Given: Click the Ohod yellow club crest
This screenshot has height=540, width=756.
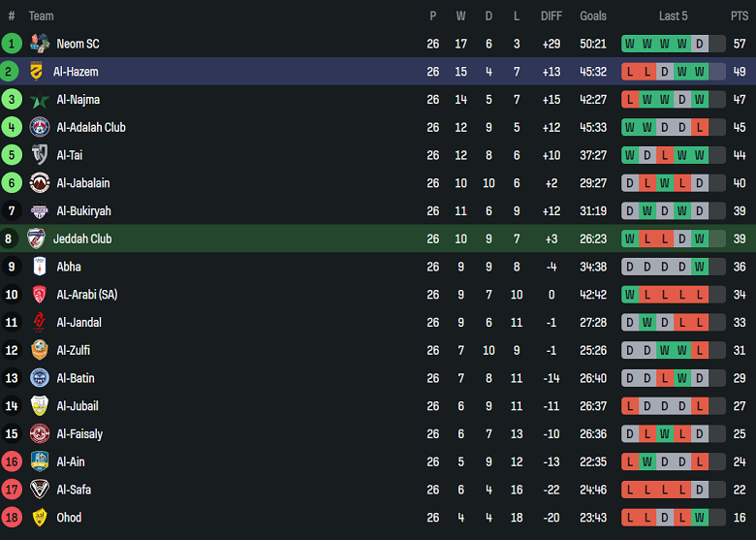Looking at the screenshot, I should pos(40,518).
